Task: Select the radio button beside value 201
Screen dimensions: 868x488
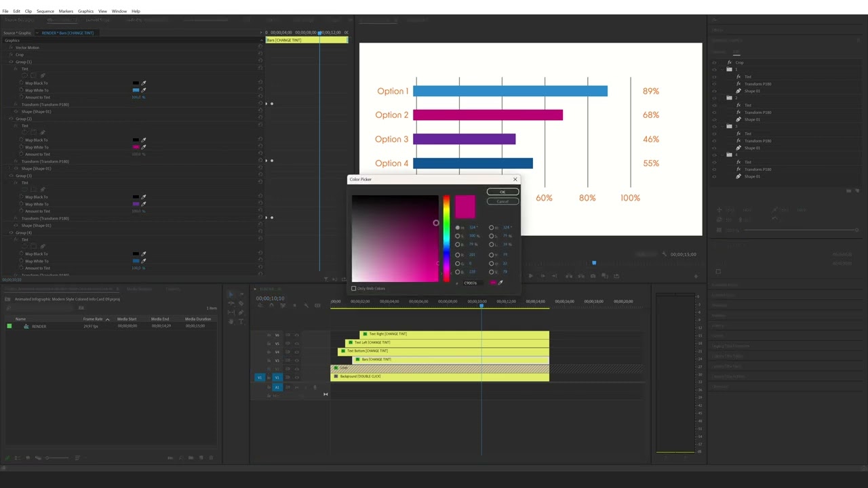Action: pyautogui.click(x=458, y=255)
